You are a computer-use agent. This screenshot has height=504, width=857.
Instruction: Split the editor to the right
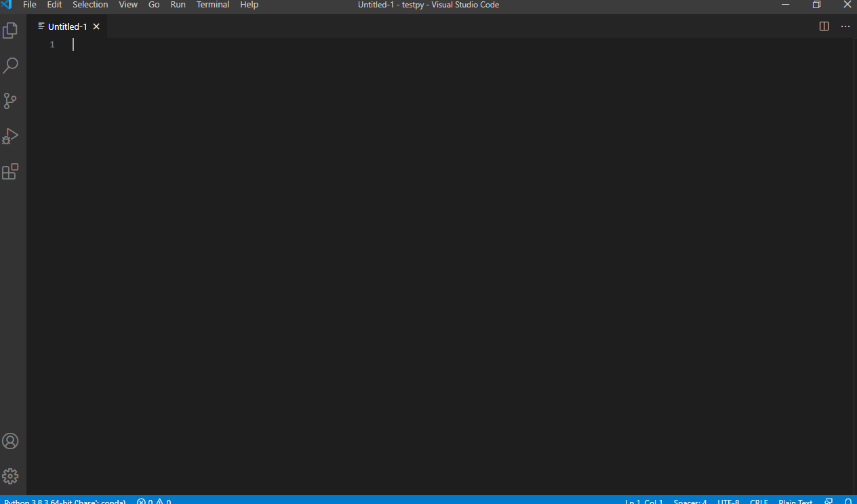coord(824,26)
